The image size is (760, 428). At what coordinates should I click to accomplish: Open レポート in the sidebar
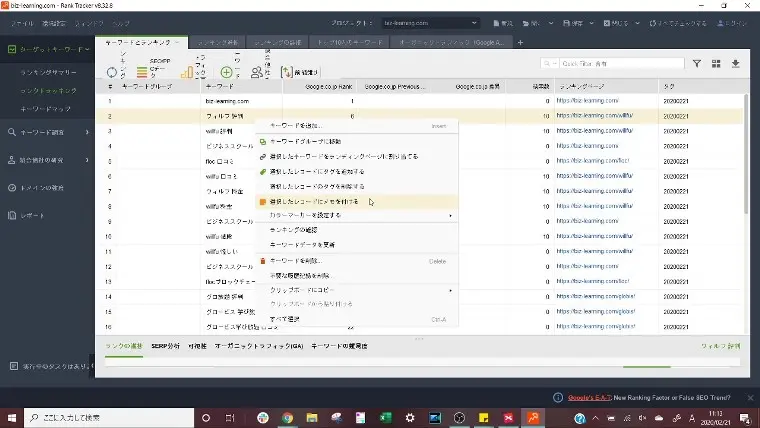pos(33,215)
